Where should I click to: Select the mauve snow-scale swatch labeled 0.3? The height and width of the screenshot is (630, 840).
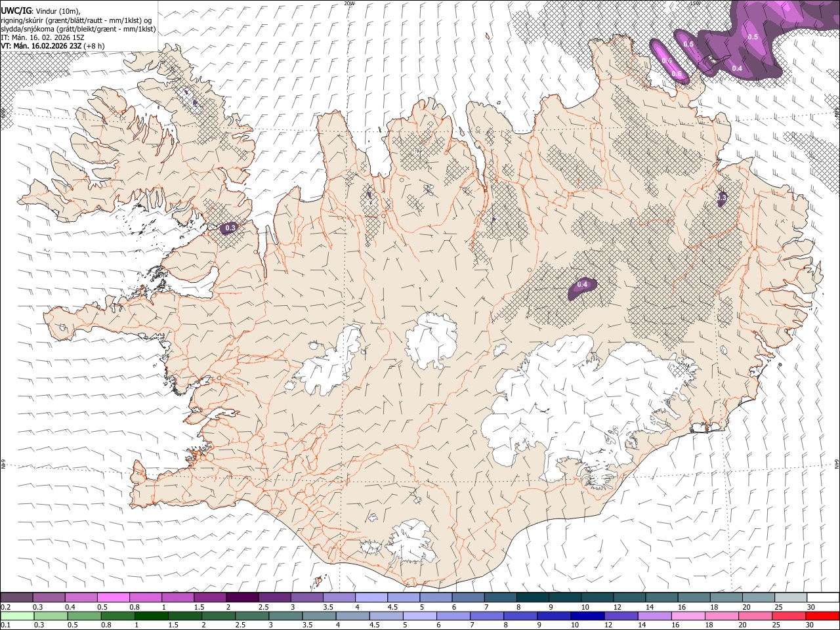coord(49,597)
